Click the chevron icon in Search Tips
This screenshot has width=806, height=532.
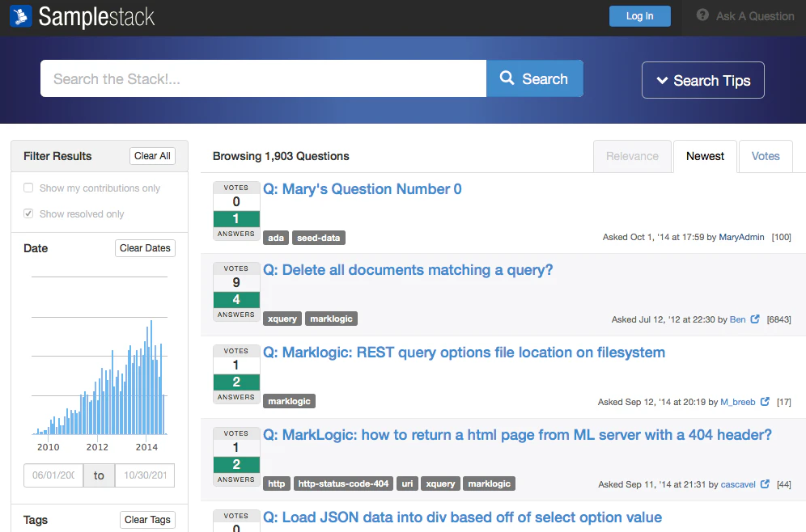(x=662, y=80)
